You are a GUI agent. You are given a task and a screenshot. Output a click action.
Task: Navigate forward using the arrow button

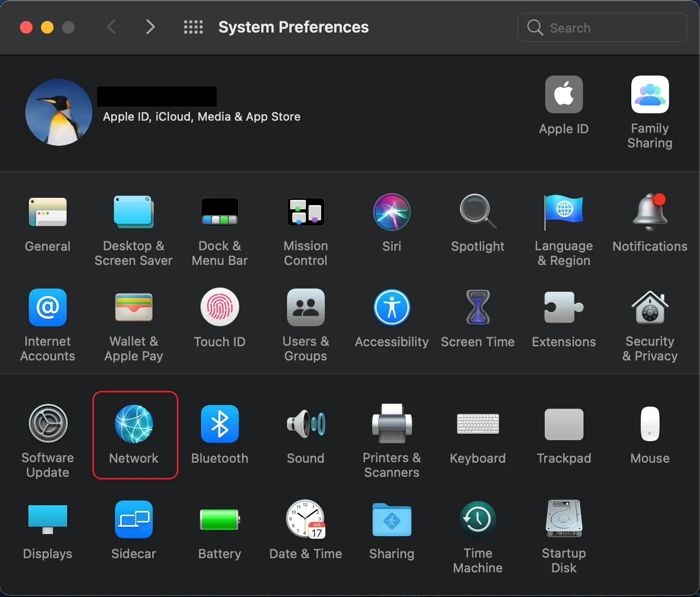pyautogui.click(x=151, y=27)
